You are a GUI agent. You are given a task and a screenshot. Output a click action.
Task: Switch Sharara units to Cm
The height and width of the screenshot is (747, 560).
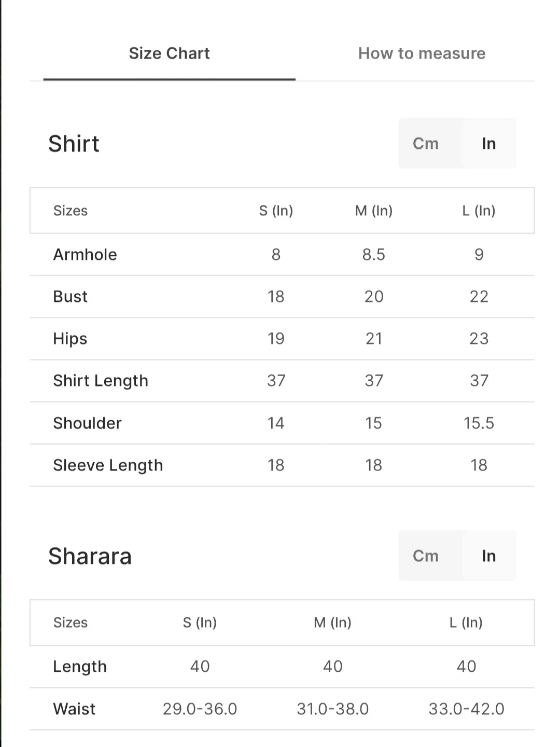point(426,556)
